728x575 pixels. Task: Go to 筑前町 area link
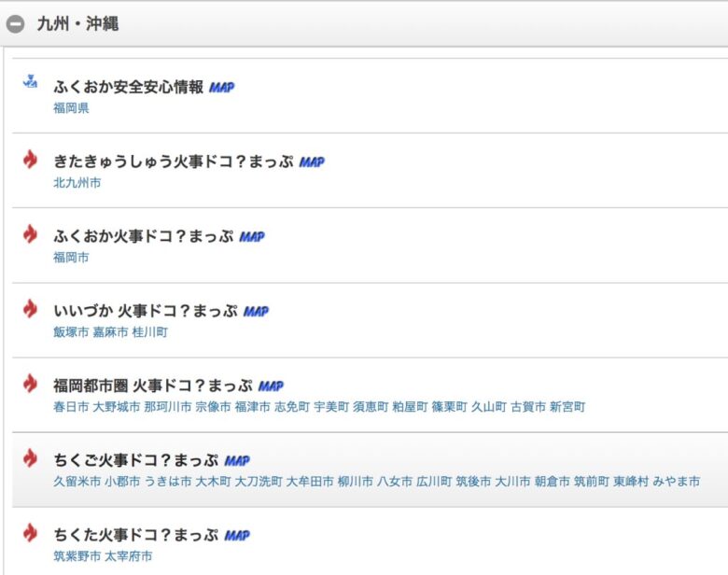(x=592, y=482)
